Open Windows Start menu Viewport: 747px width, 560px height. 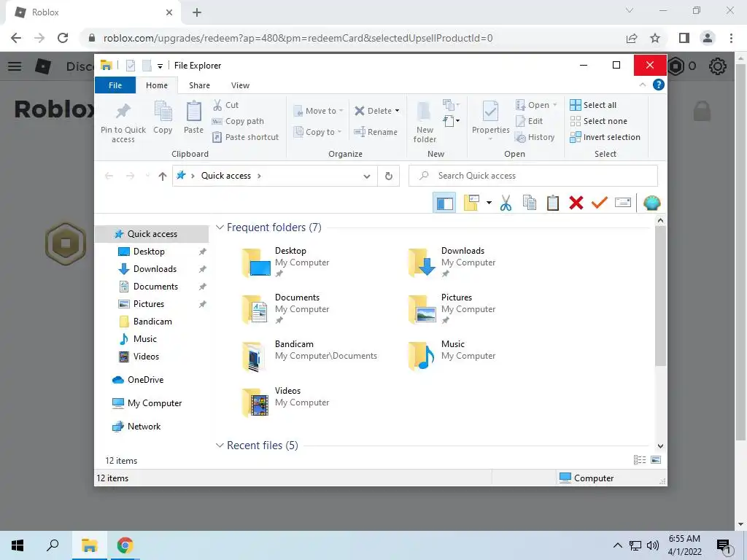(x=18, y=545)
